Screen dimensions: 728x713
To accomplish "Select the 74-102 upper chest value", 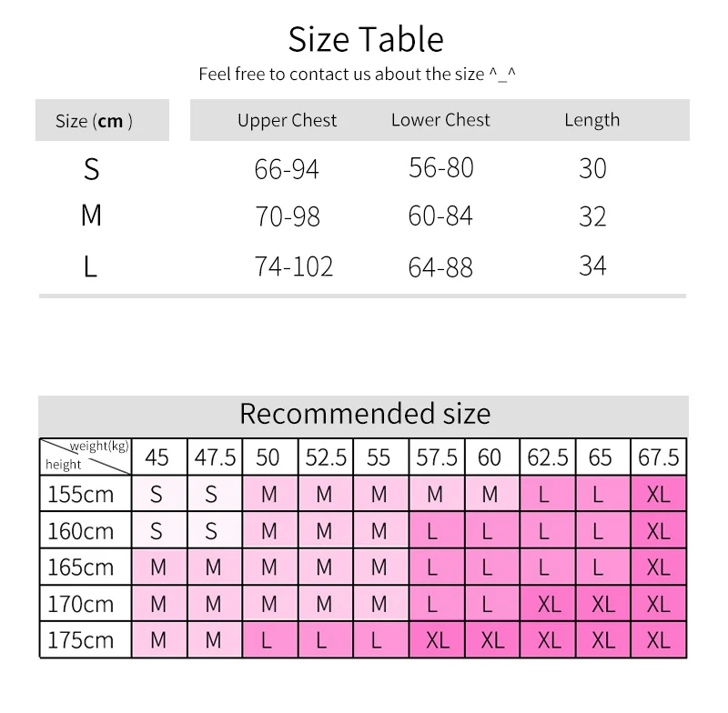I will click(293, 266).
